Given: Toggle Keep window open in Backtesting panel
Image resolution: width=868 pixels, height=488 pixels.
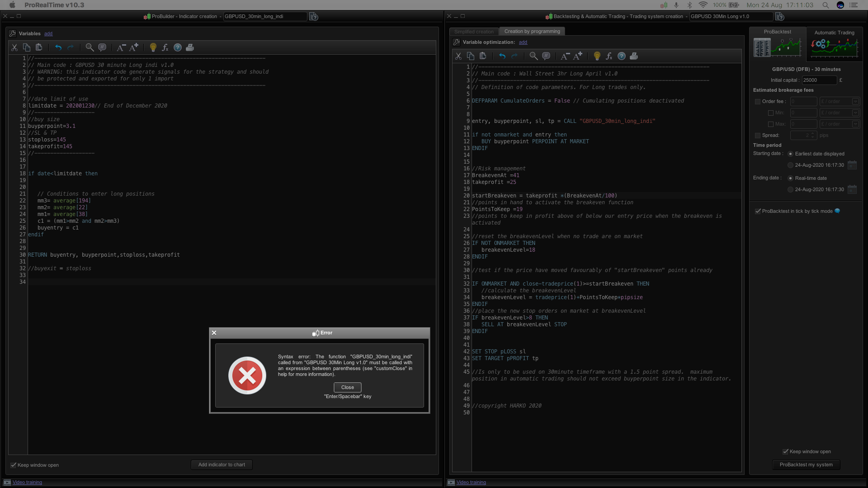Looking at the screenshot, I should point(786,452).
